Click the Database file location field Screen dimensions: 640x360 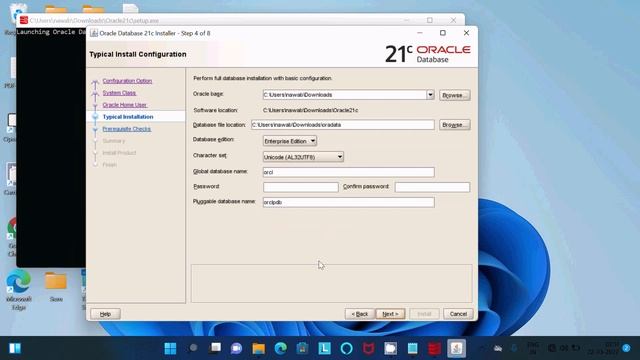tap(343, 125)
